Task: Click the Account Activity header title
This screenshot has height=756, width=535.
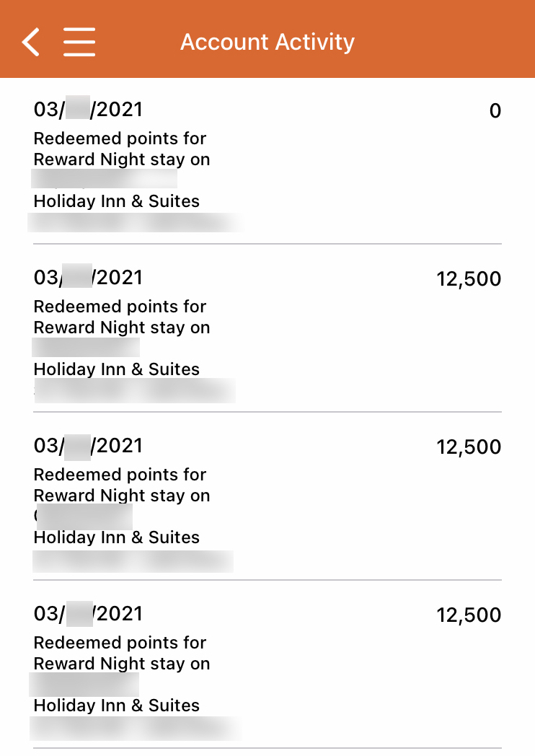Action: [x=267, y=42]
